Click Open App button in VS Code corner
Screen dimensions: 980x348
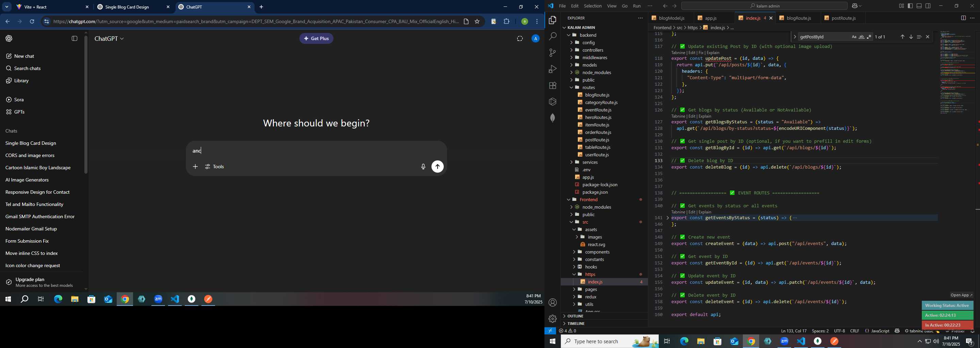pos(961,295)
